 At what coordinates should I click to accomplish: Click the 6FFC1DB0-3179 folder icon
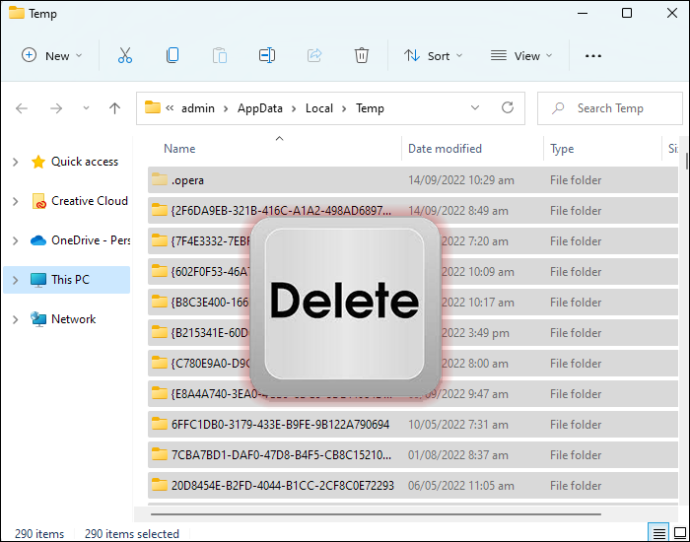(159, 424)
